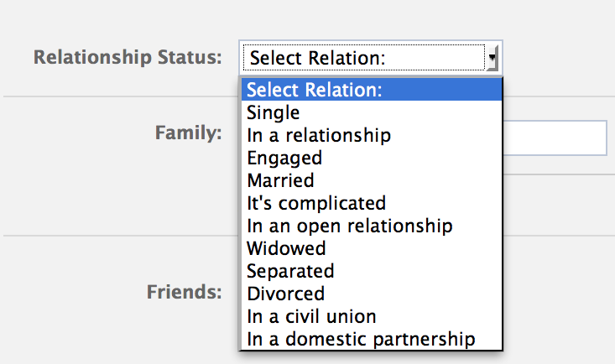The width and height of the screenshot is (615, 364).
Task: Click the Family label
Action: click(x=188, y=133)
